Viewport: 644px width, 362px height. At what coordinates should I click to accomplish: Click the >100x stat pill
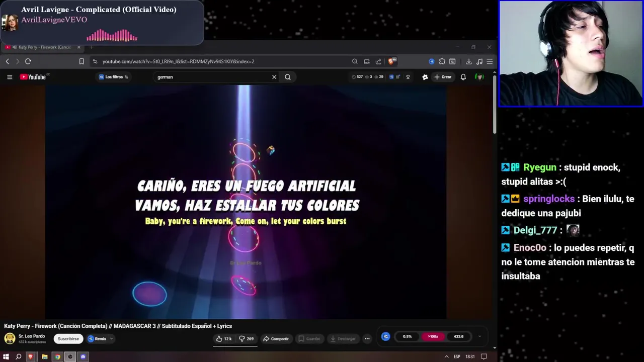tap(433, 336)
